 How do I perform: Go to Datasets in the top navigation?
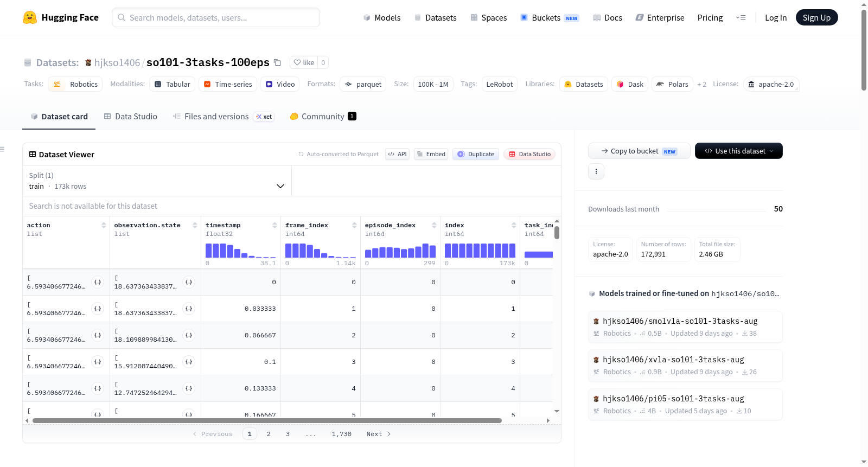[x=436, y=17]
